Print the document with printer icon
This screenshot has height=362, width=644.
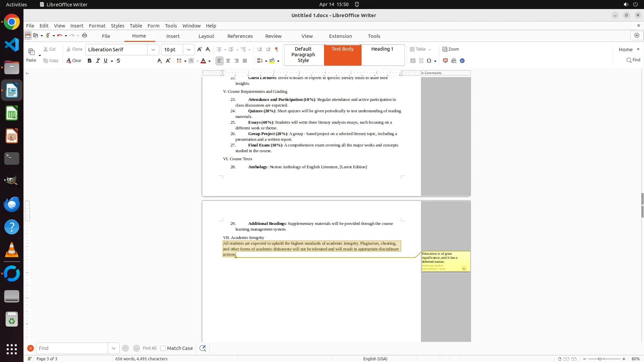click(85, 36)
